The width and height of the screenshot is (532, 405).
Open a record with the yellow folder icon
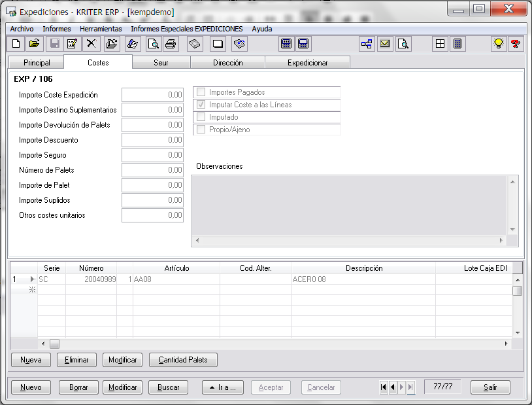[x=34, y=44]
